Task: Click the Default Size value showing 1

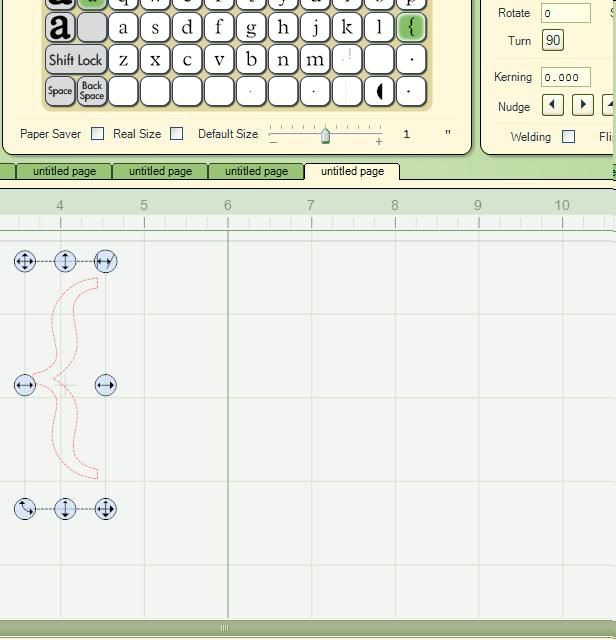Action: pos(406,134)
